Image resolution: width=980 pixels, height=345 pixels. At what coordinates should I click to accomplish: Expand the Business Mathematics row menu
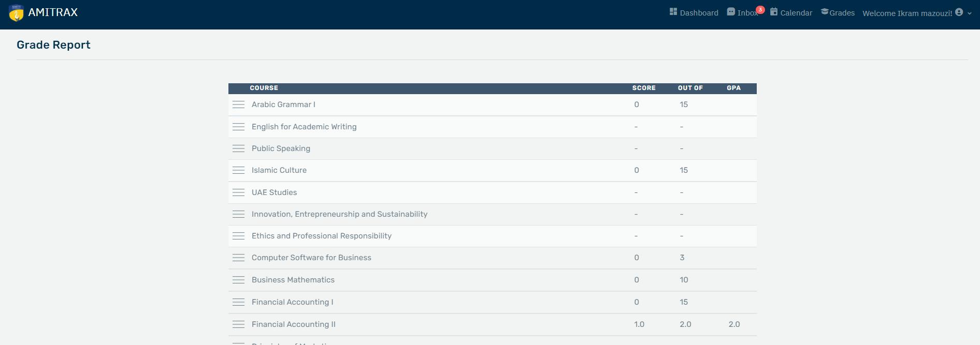point(238,280)
